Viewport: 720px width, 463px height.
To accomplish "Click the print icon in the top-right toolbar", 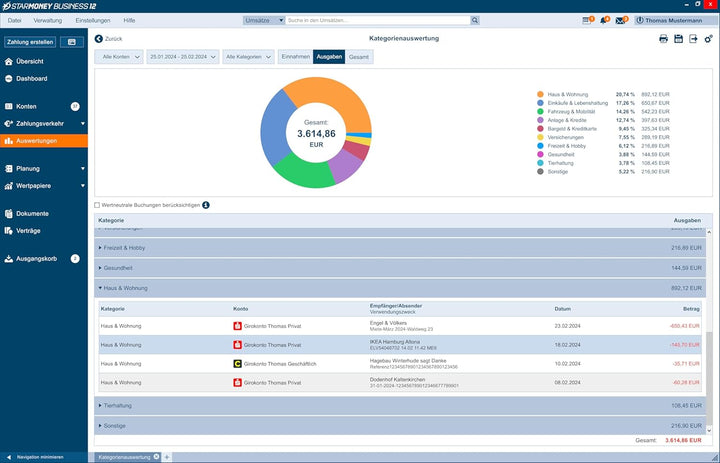I will [x=663, y=39].
